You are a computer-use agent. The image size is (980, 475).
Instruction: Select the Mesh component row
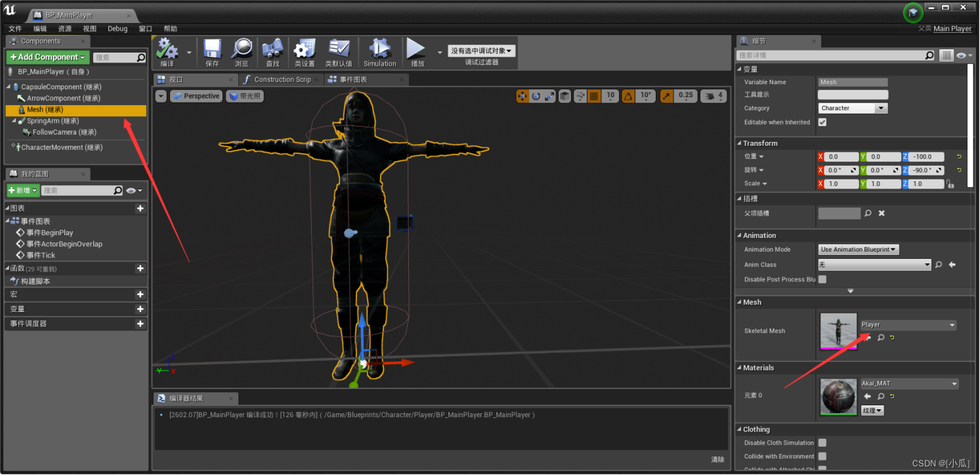[x=75, y=110]
